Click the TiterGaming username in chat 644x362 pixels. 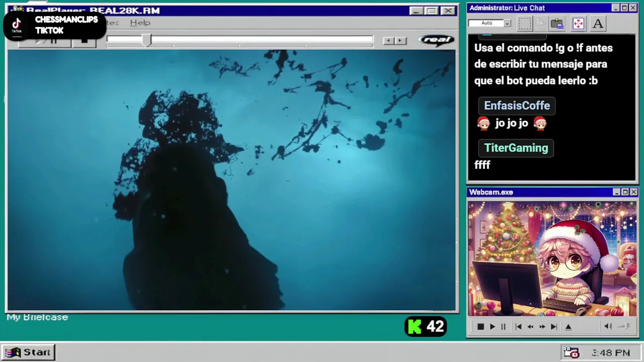click(x=516, y=148)
